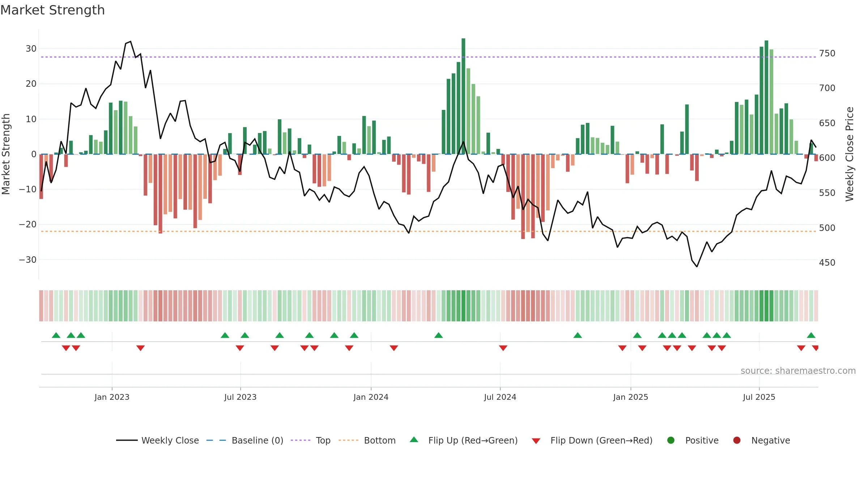
Task: Click the tallest green bar, around May 2024
Action: coord(463,96)
